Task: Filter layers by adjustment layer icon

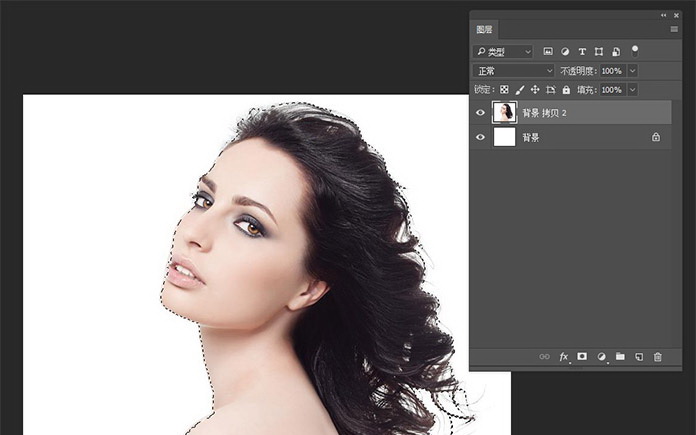Action: coord(565,52)
